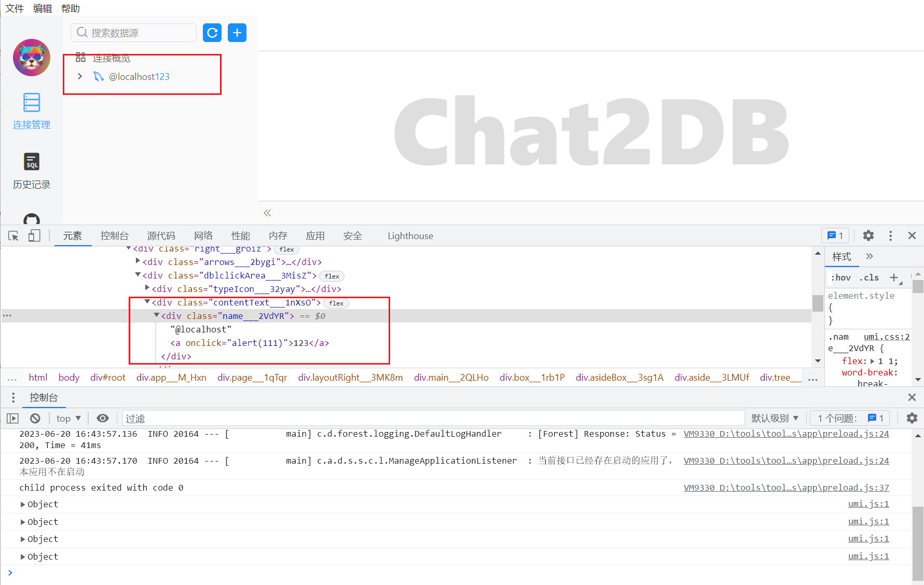Follow the umi.js:1 source link

(868, 504)
